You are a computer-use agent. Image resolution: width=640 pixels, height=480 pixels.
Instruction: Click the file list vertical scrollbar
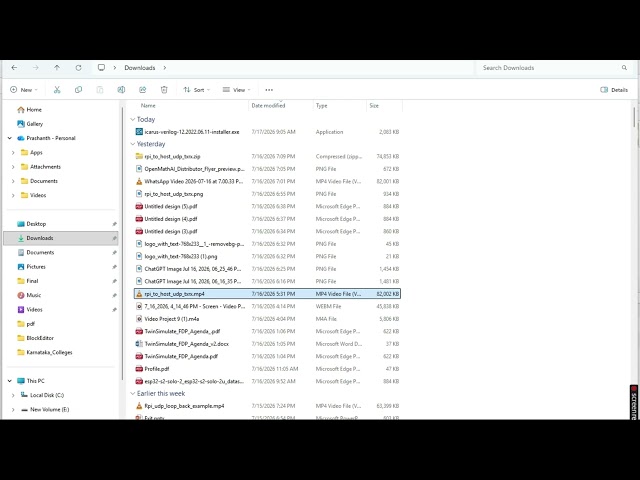pos(634,117)
